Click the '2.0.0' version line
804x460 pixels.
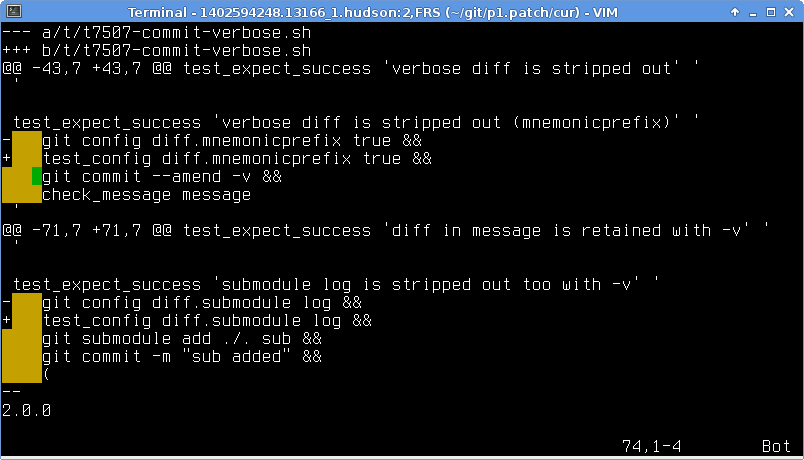pyautogui.click(x=27, y=411)
